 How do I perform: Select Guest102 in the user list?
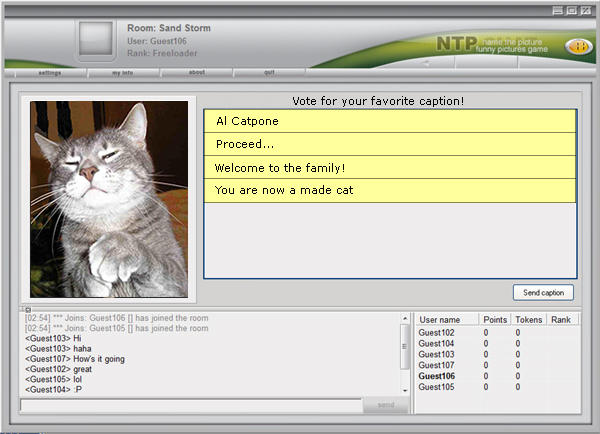436,333
